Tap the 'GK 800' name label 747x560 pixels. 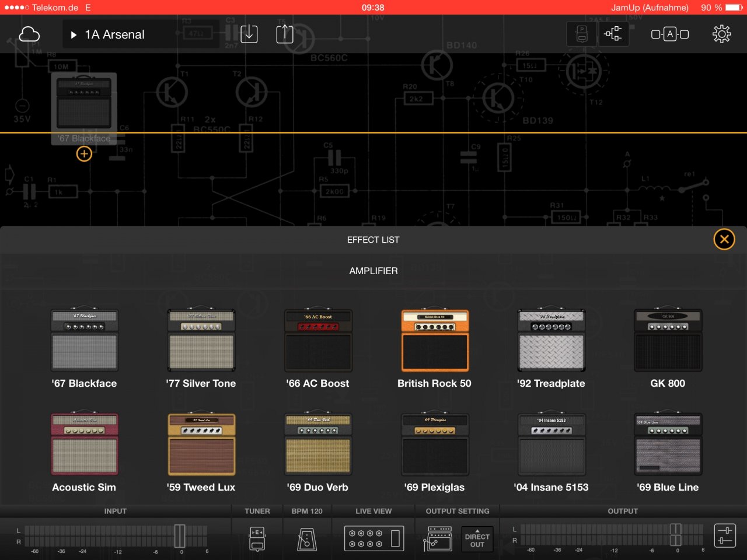pyautogui.click(x=668, y=383)
